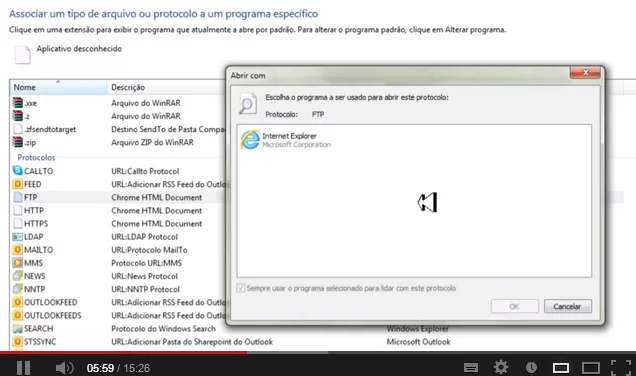
Task: Select 'Destino SendTo de Pasta' description
Action: [x=168, y=129]
